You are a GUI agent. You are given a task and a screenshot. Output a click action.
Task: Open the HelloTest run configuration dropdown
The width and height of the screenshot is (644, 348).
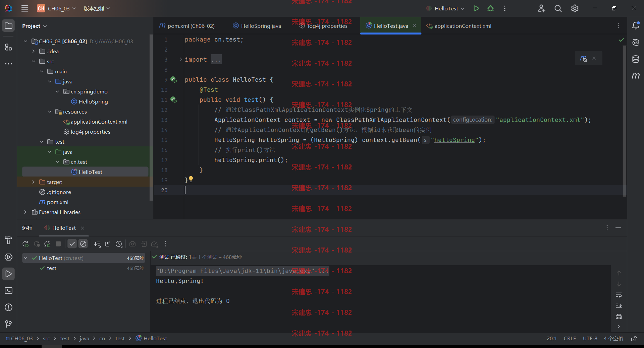click(445, 8)
